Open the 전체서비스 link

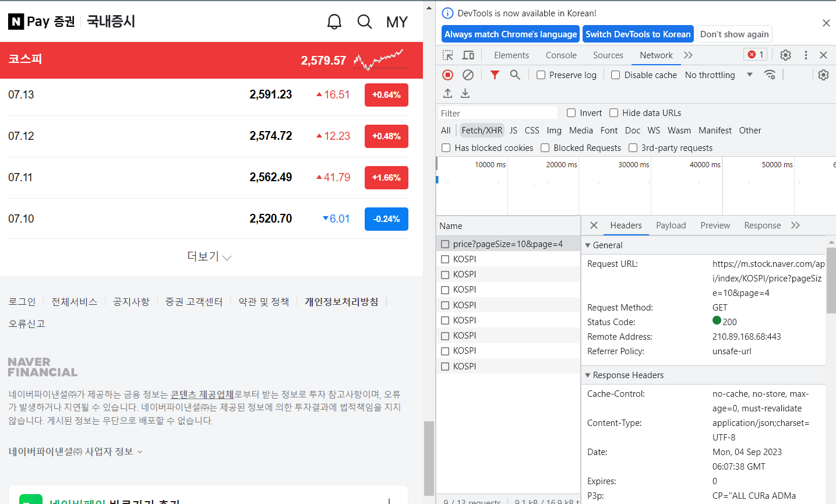[x=74, y=302]
